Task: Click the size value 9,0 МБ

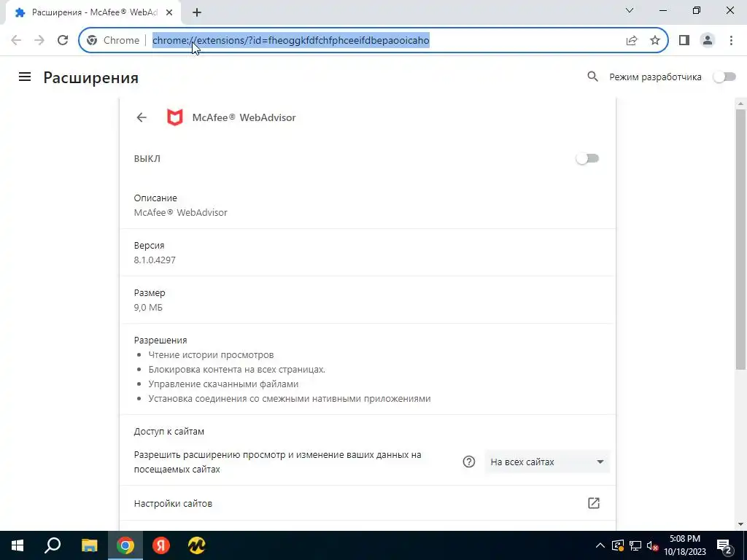Action: 148,308
